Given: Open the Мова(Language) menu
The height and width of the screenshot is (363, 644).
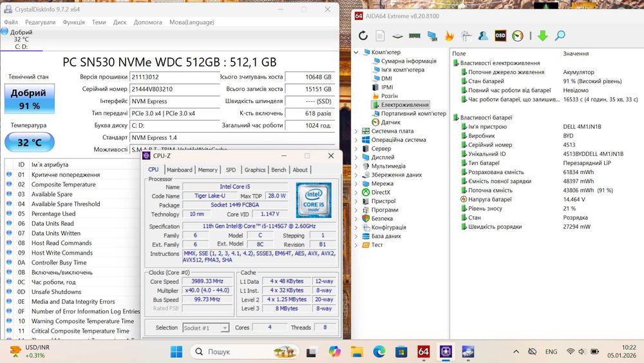Looking at the screenshot, I should (x=192, y=22).
